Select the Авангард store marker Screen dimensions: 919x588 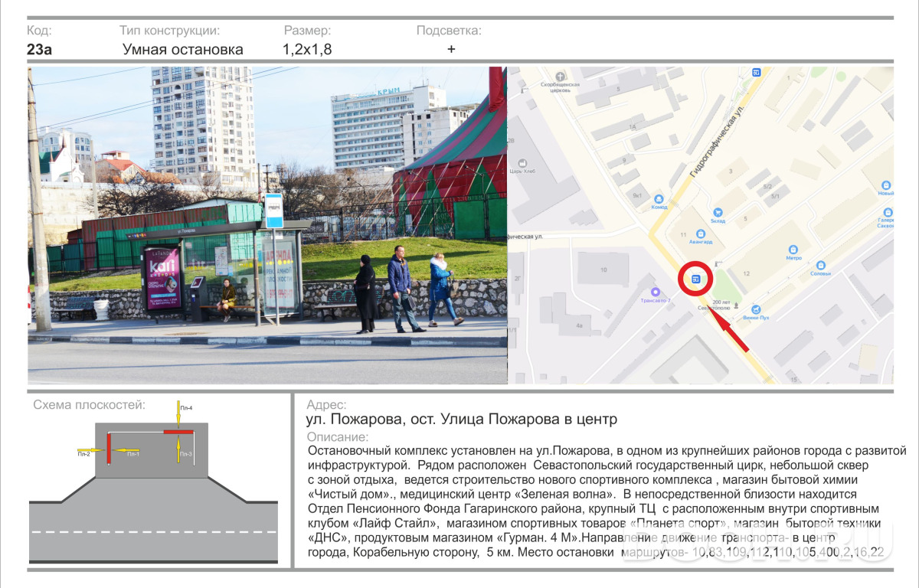(701, 234)
